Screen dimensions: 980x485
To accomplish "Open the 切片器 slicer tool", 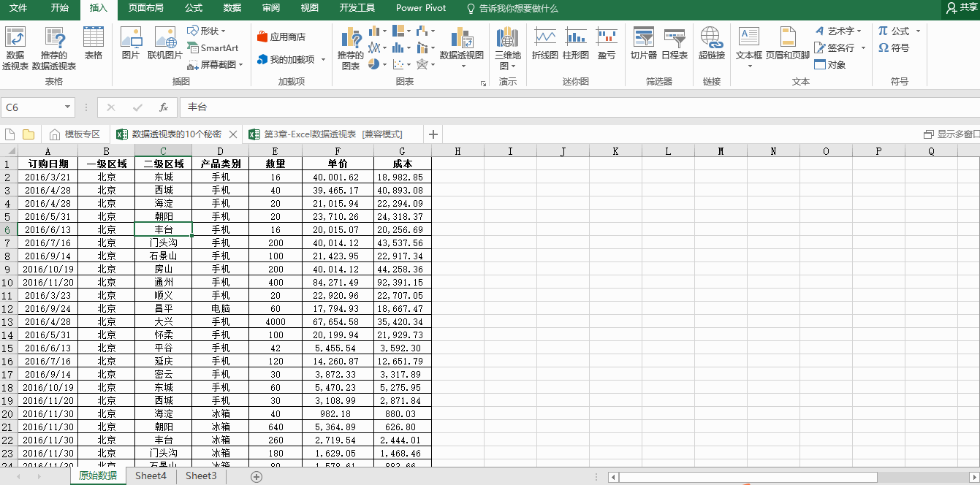I will click(x=643, y=44).
